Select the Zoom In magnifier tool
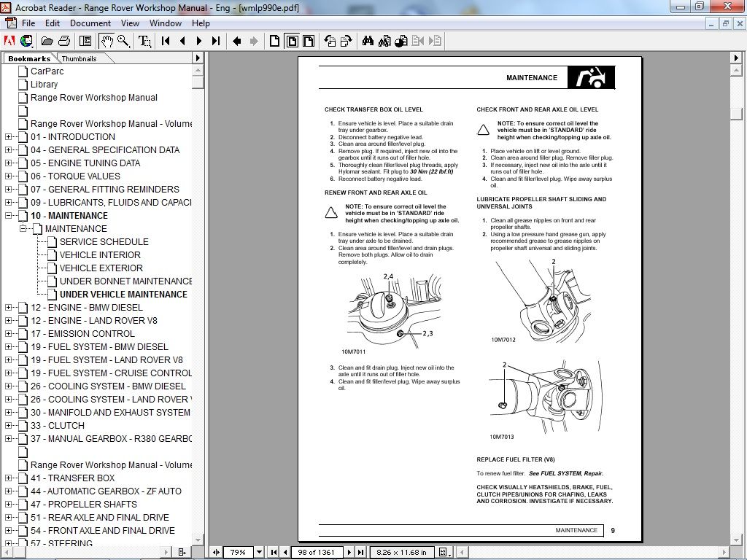This screenshot has height=560, width=747. (x=123, y=41)
